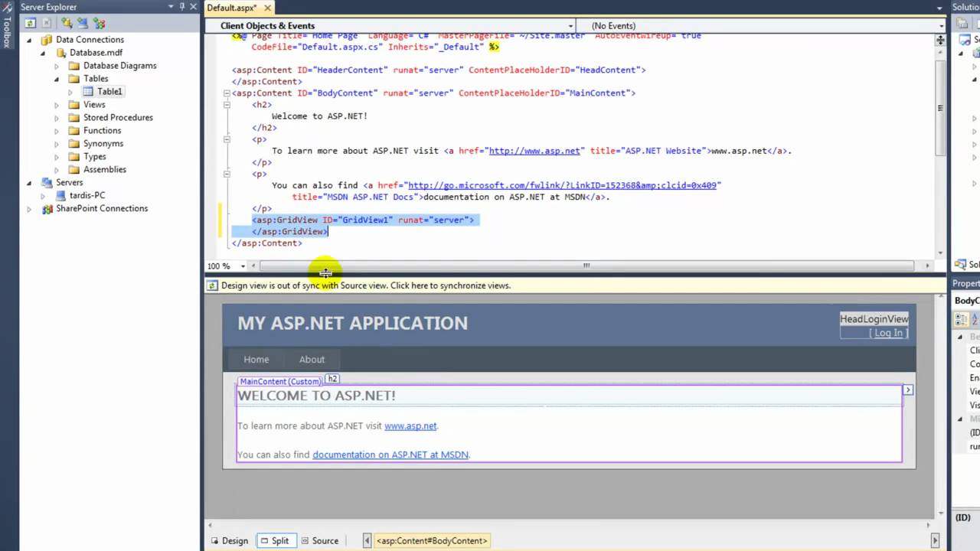
Task: Toggle the Server Explorer auto-hide pin
Action: tap(182, 7)
